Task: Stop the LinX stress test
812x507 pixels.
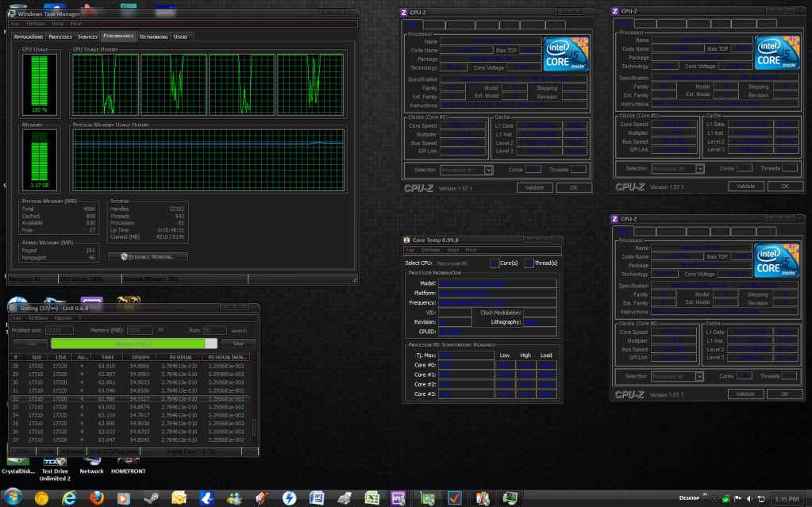Action: click(238, 344)
